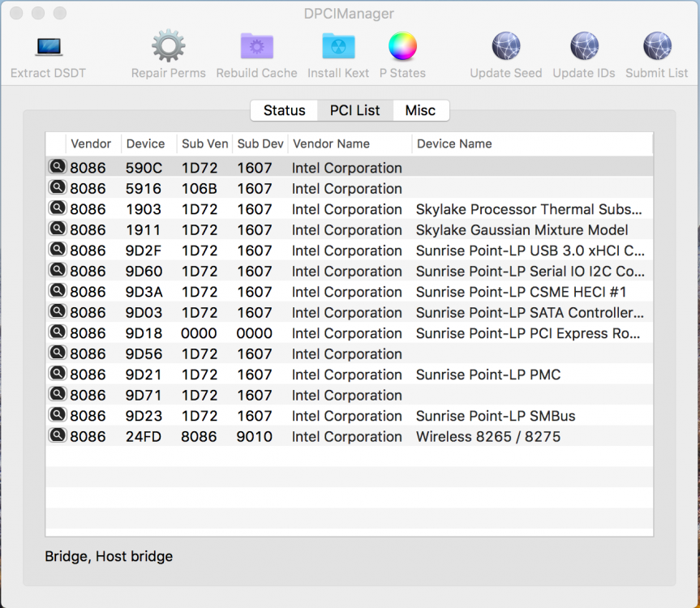The width and height of the screenshot is (700, 608).
Task: Click magnifier icon for device 9D71
Action: click(x=58, y=394)
